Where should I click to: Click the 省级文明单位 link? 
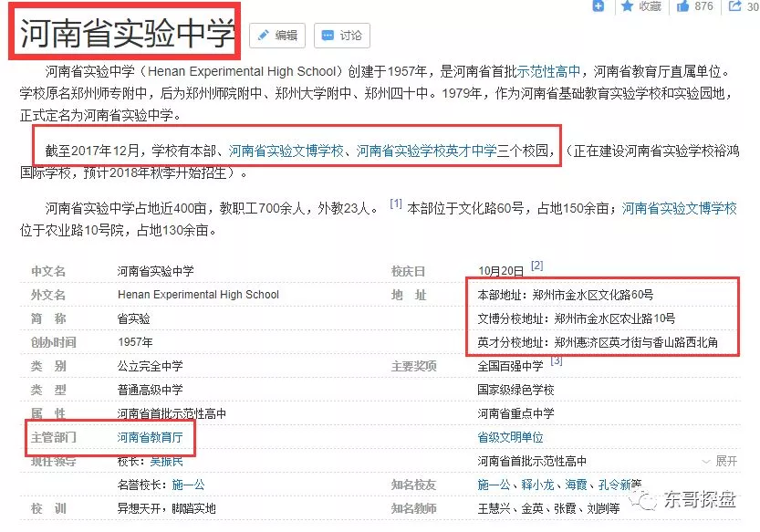tap(510, 438)
